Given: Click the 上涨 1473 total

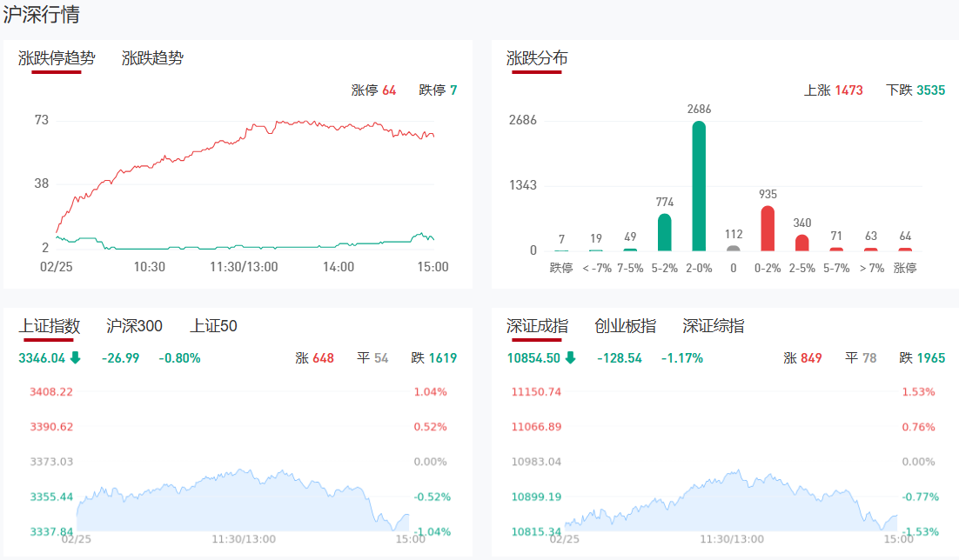Looking at the screenshot, I should (x=833, y=90).
